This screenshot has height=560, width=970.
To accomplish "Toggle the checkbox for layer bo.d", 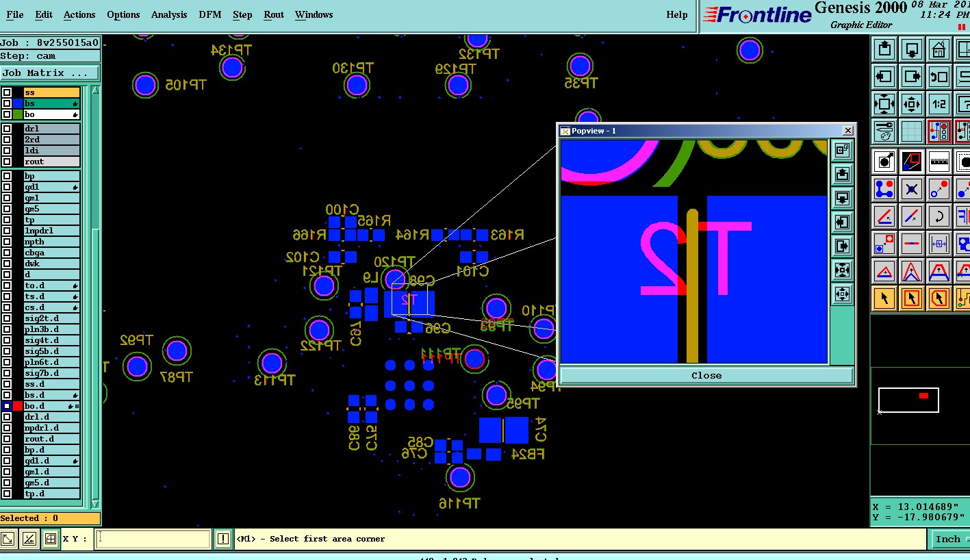I will (7, 406).
